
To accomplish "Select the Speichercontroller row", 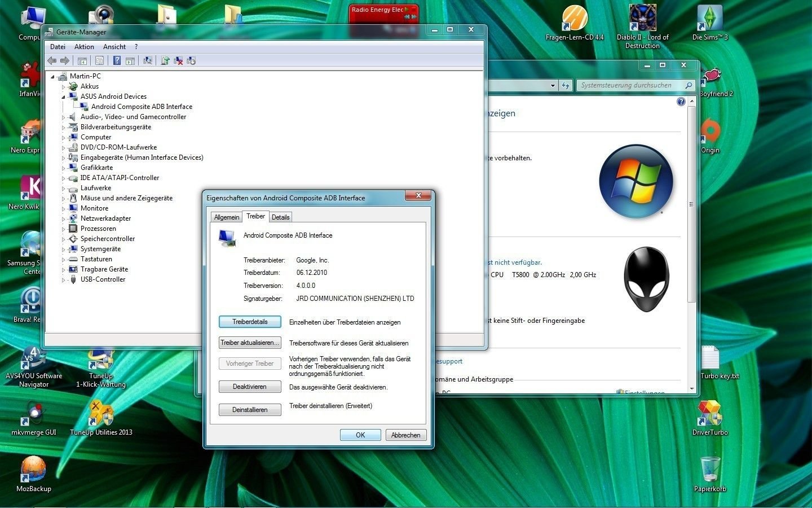I will (x=101, y=239).
